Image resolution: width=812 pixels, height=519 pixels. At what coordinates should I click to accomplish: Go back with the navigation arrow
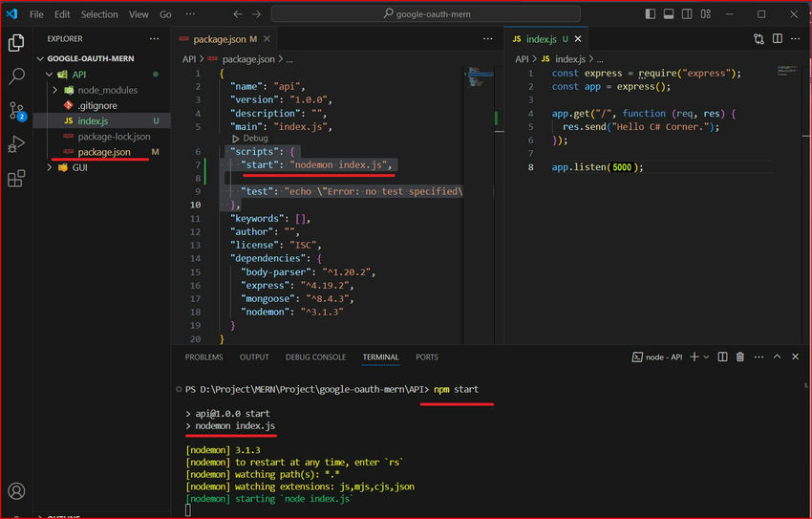237,14
